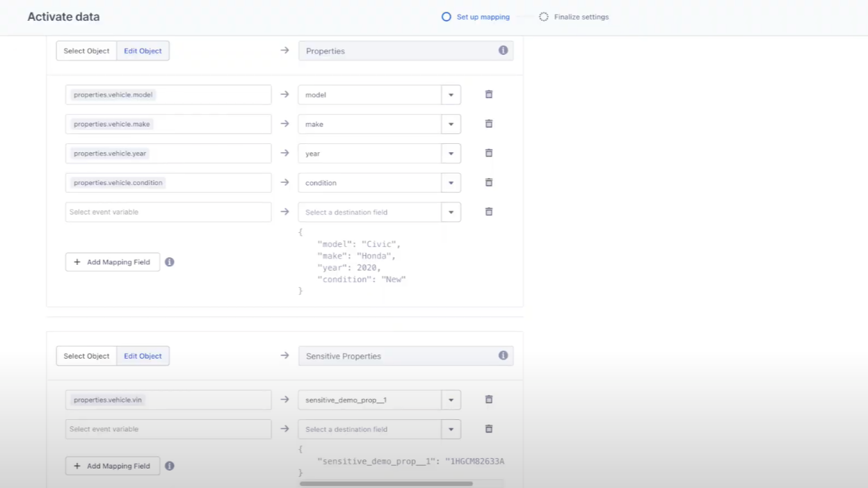The width and height of the screenshot is (868, 488).
Task: Click the "model": "Civic" JSON preview line
Action: tap(359, 244)
